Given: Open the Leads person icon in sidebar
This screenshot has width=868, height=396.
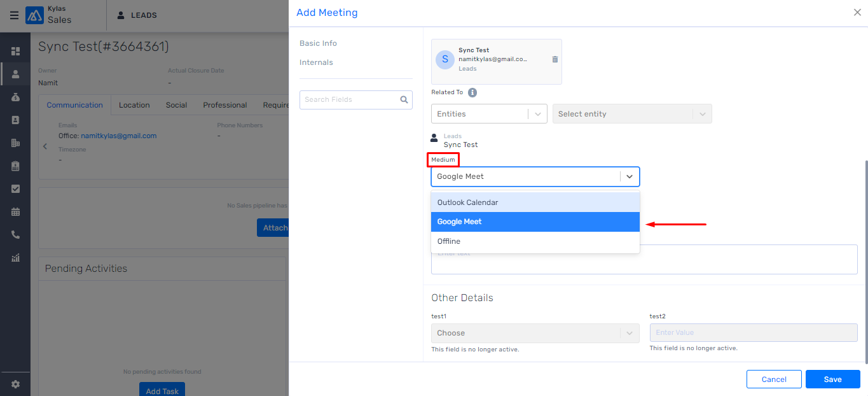Looking at the screenshot, I should tap(15, 74).
